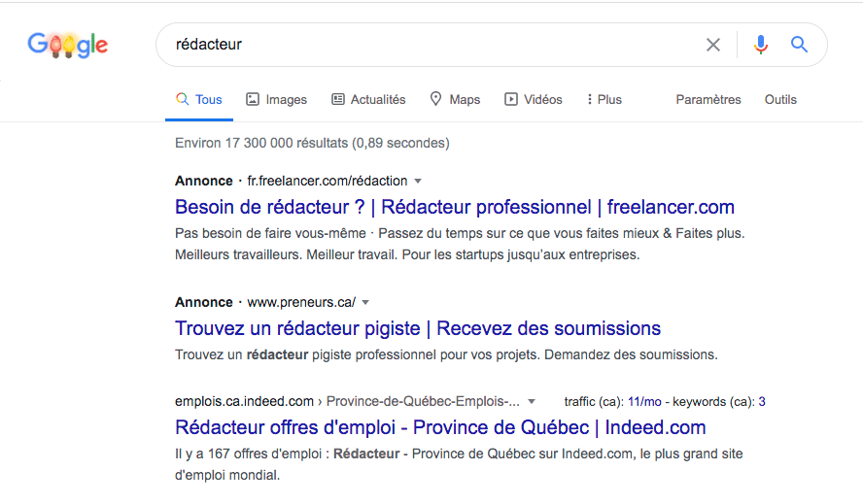Click the keywords count 3 link
Viewport: 863px width, 504px height.
762,402
